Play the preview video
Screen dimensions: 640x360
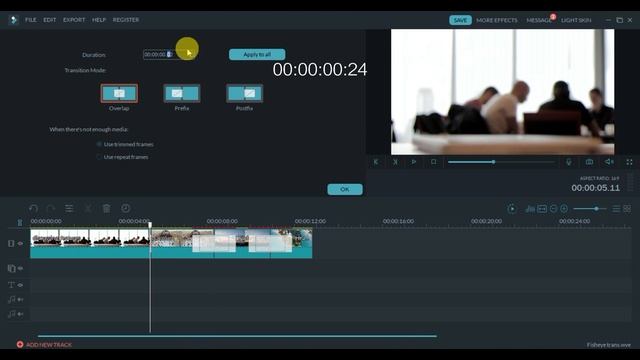(414, 162)
